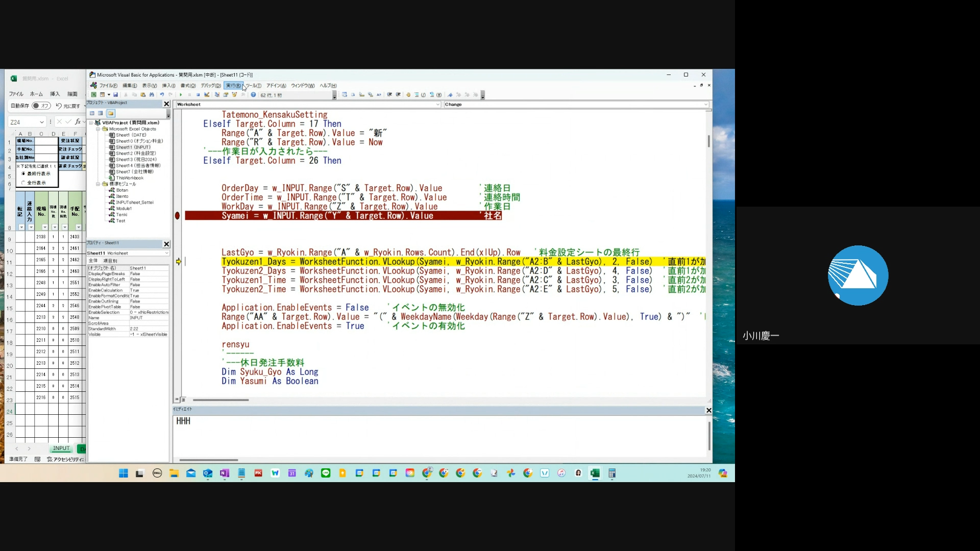Click the Toggle Folders icon in project pane
Image resolution: width=980 pixels, height=551 pixels.
coord(111,113)
